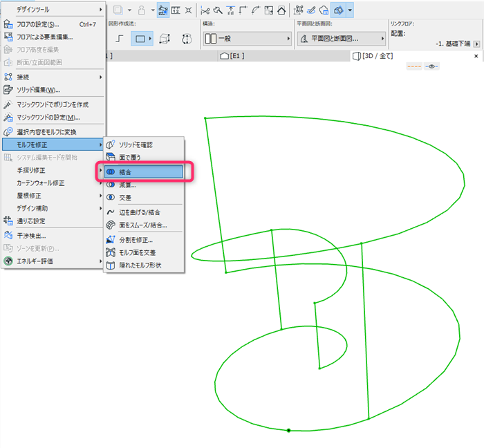This screenshot has width=484, height=448.
Task: Toggle the snap points X icon
Action: 188,10
